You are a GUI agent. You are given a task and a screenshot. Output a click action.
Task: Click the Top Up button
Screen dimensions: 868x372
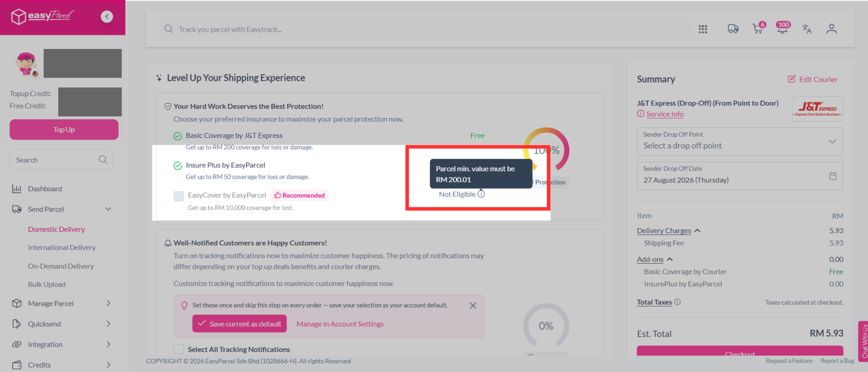[x=64, y=130]
